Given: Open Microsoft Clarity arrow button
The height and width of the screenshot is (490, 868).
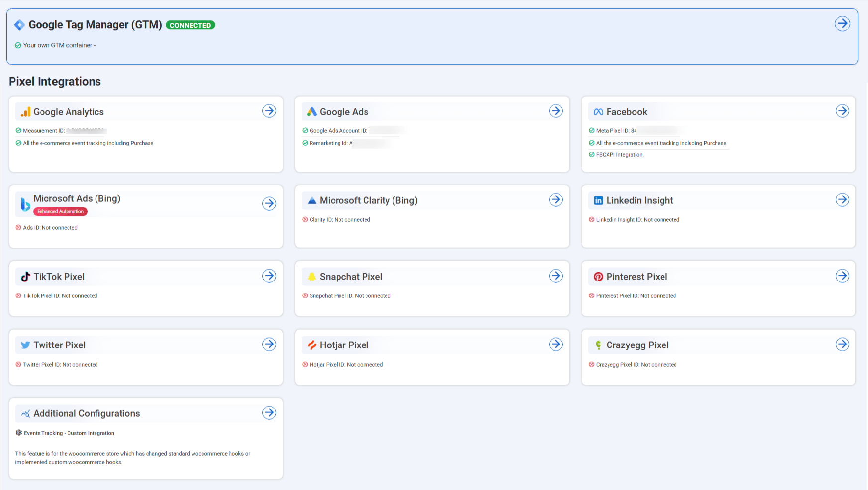Looking at the screenshot, I should 556,199.
